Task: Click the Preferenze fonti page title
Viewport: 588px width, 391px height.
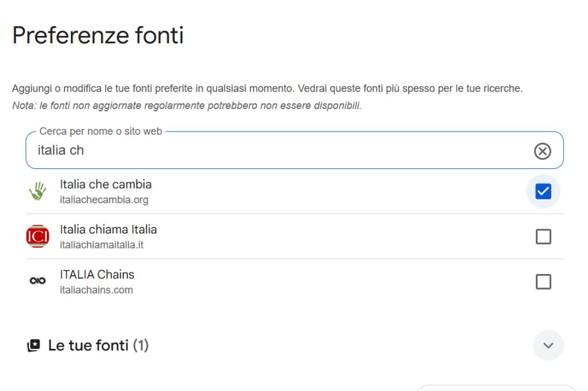Action: click(x=98, y=35)
